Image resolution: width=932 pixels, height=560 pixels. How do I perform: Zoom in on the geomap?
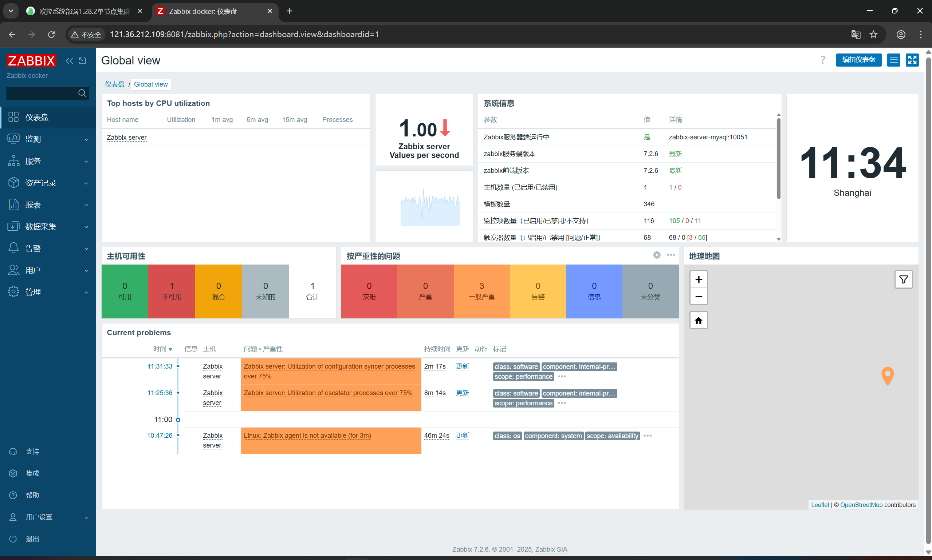[x=698, y=279]
